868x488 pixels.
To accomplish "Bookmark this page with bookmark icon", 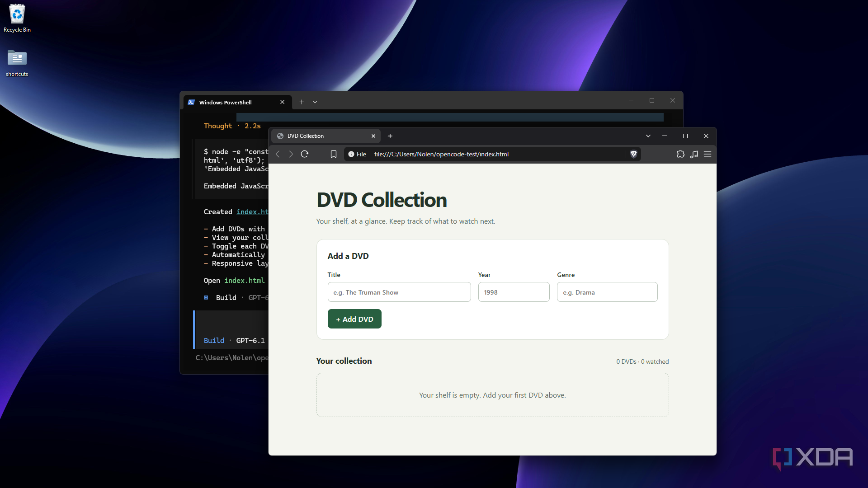I will 334,154.
